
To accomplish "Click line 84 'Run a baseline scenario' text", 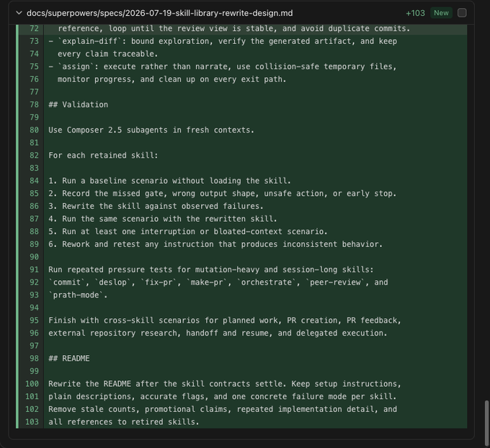I will point(169,181).
